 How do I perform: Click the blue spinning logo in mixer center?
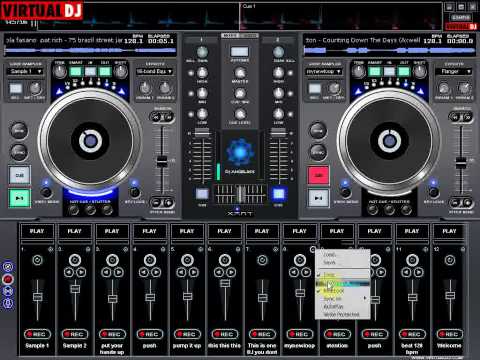(240, 152)
